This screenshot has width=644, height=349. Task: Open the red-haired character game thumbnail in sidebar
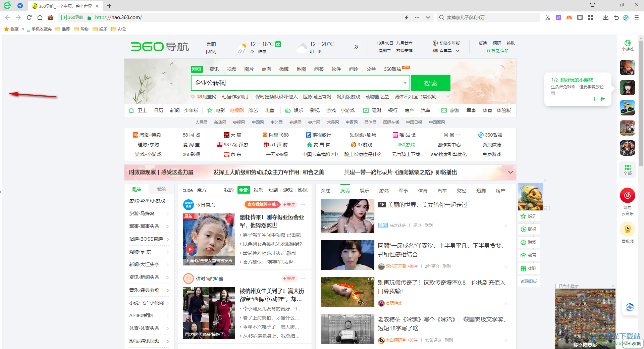[628, 67]
